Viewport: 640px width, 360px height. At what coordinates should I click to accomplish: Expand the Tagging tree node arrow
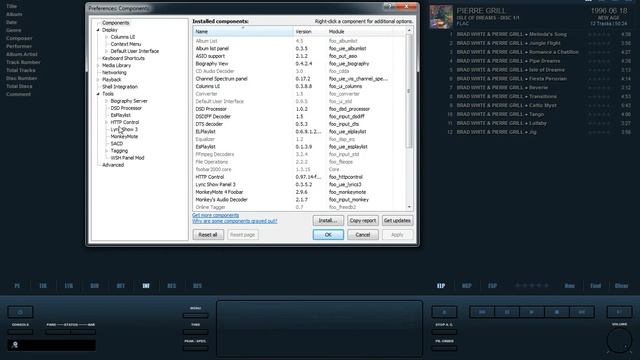pos(107,151)
